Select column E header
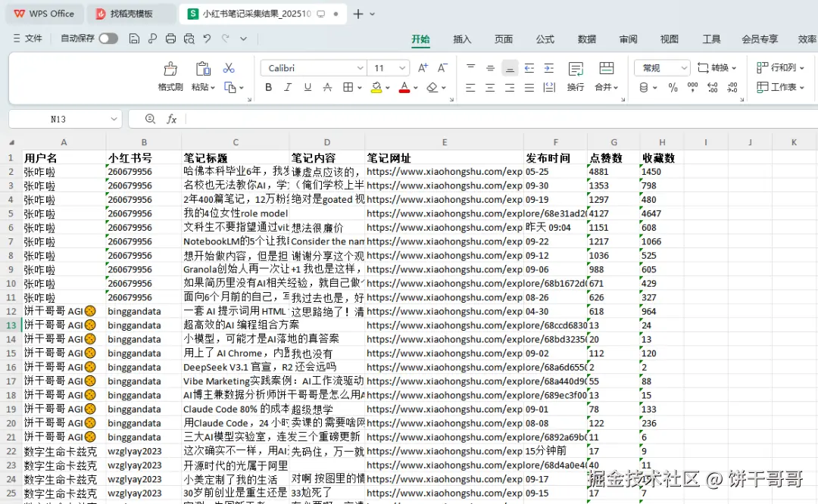 coord(445,142)
